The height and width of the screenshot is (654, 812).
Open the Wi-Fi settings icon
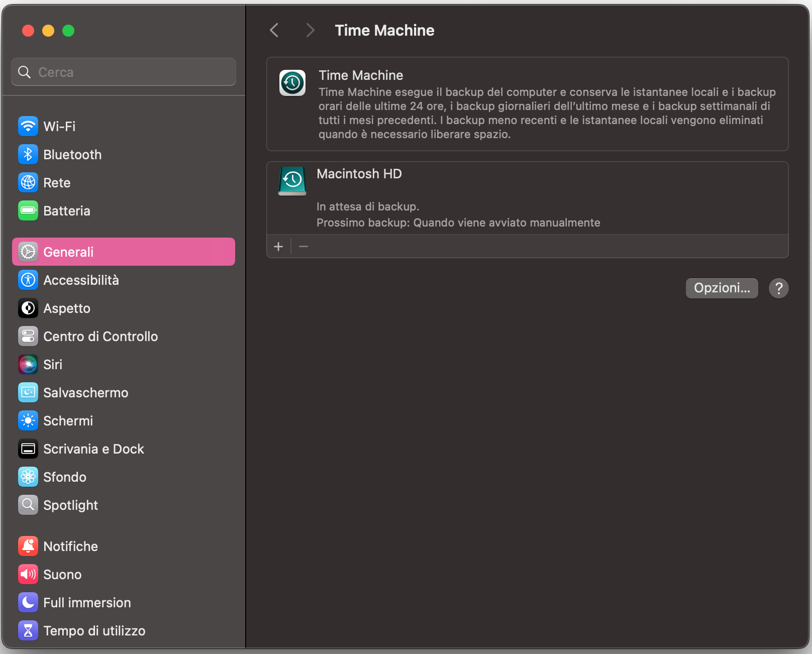pyautogui.click(x=28, y=126)
